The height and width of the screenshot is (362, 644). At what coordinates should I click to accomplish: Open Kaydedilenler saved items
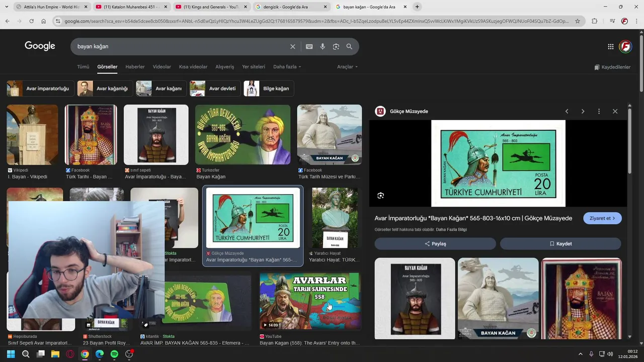click(612, 67)
